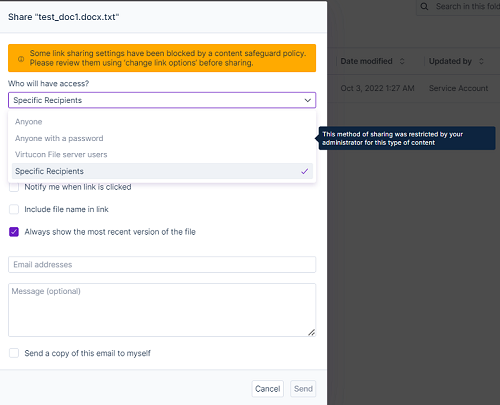Image resolution: width=500 pixels, height=405 pixels.
Task: Select Specific Recipients in the list
Action: (162, 171)
